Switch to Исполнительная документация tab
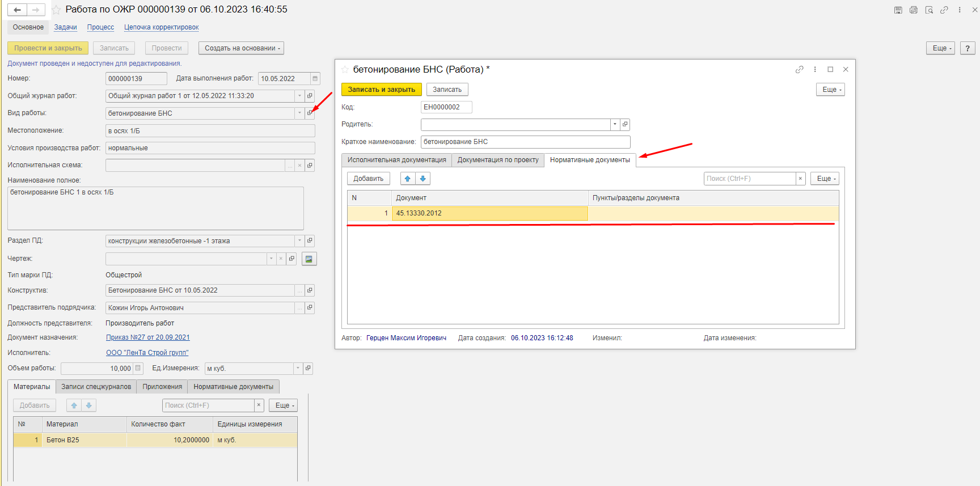Screen dimensions: 980x486 (x=396, y=160)
